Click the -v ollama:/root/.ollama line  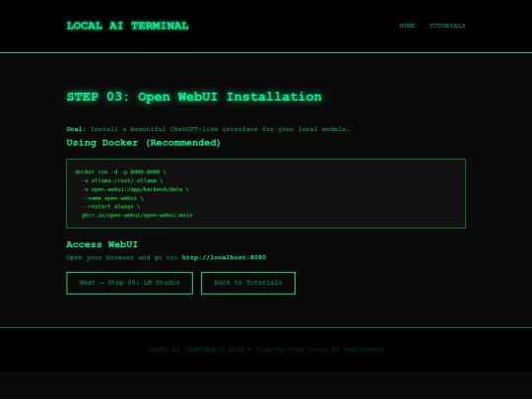click(122, 180)
